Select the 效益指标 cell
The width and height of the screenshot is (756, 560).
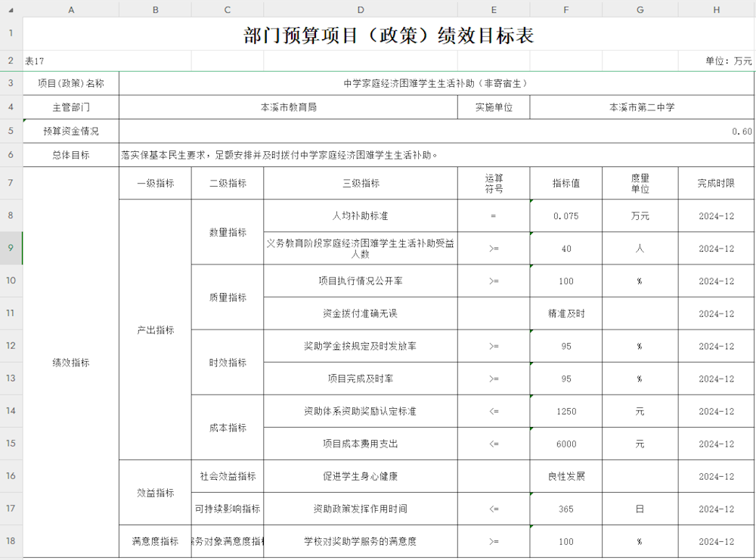(x=155, y=493)
